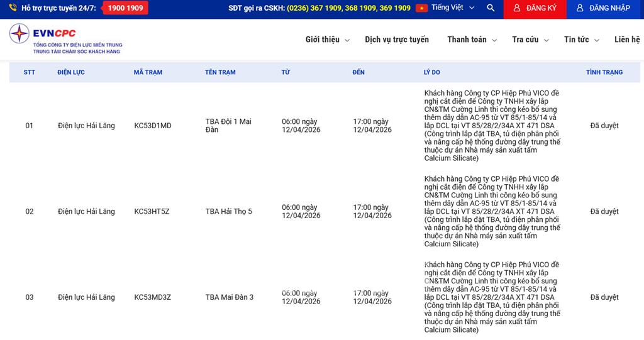Go to the Liên hệ page

pyautogui.click(x=626, y=40)
